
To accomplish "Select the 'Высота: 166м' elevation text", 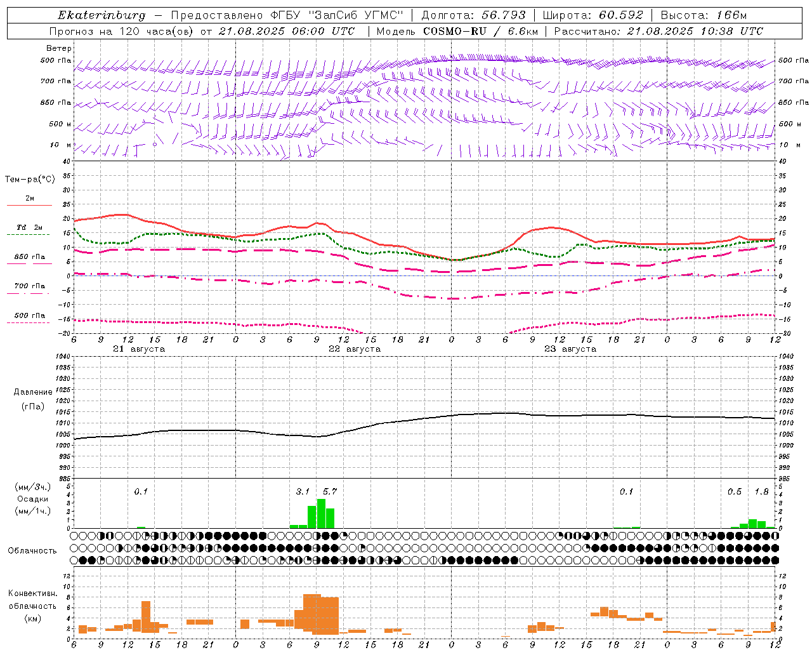I will [704, 15].
